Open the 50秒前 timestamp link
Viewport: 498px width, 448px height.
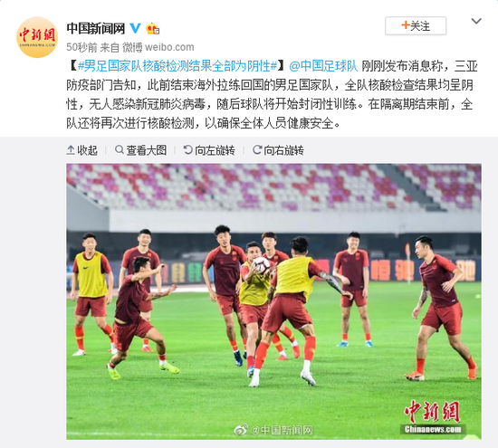(x=81, y=47)
